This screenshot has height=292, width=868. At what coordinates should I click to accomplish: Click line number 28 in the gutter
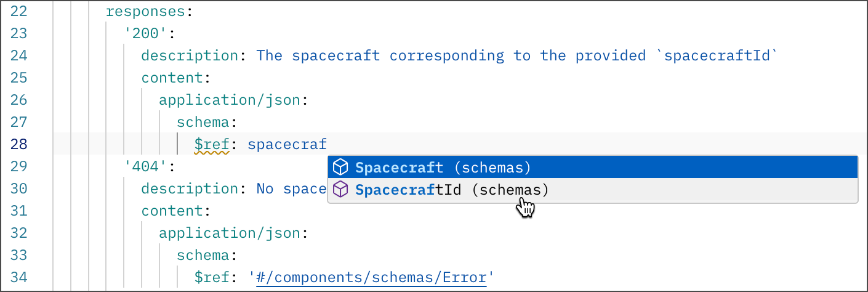coord(19,145)
